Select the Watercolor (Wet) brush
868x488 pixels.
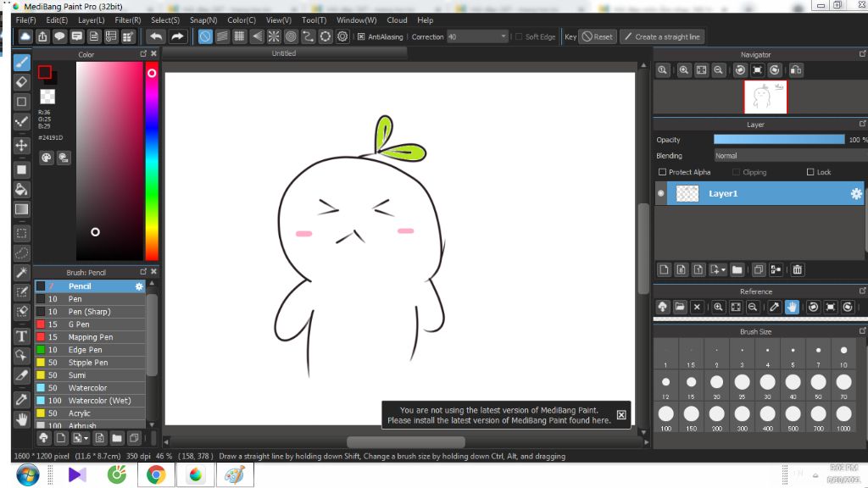99,401
